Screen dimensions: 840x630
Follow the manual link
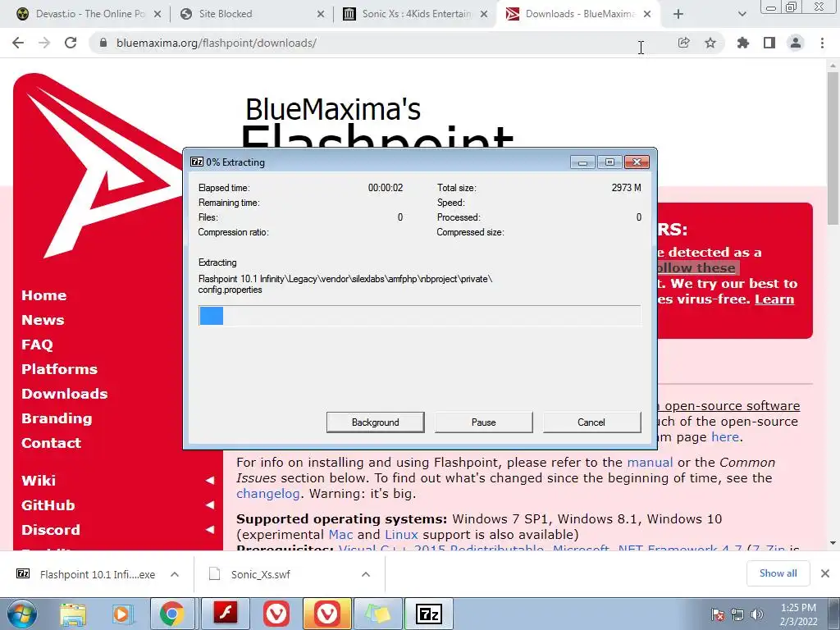(650, 463)
